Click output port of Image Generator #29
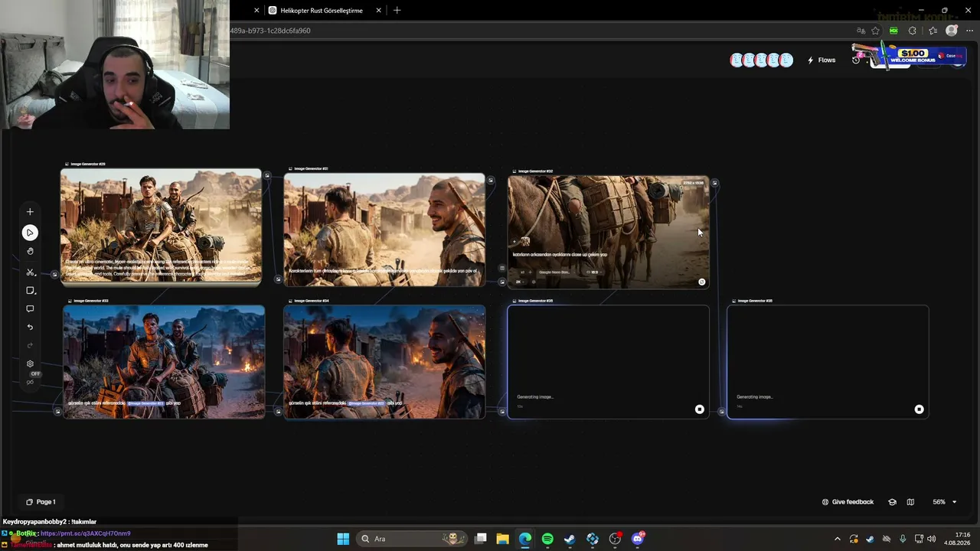980x551 pixels. tap(266, 176)
